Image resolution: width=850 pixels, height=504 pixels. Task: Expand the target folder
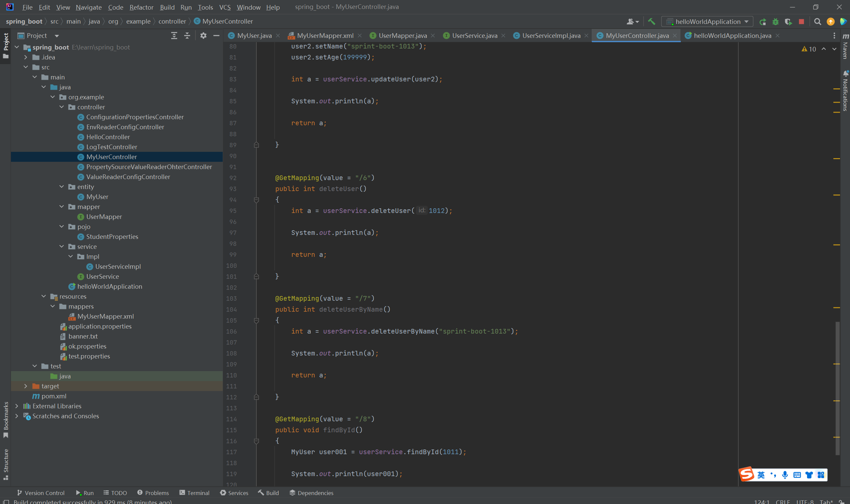click(26, 386)
